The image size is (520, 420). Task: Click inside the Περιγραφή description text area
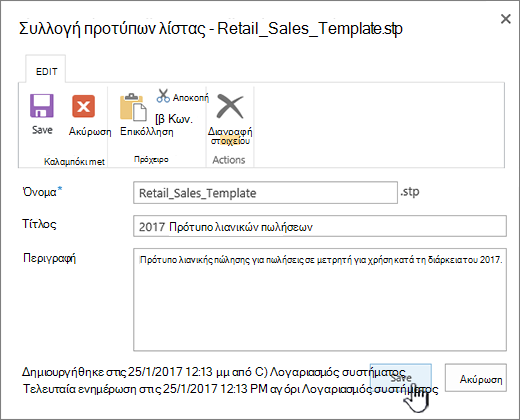pos(320,299)
